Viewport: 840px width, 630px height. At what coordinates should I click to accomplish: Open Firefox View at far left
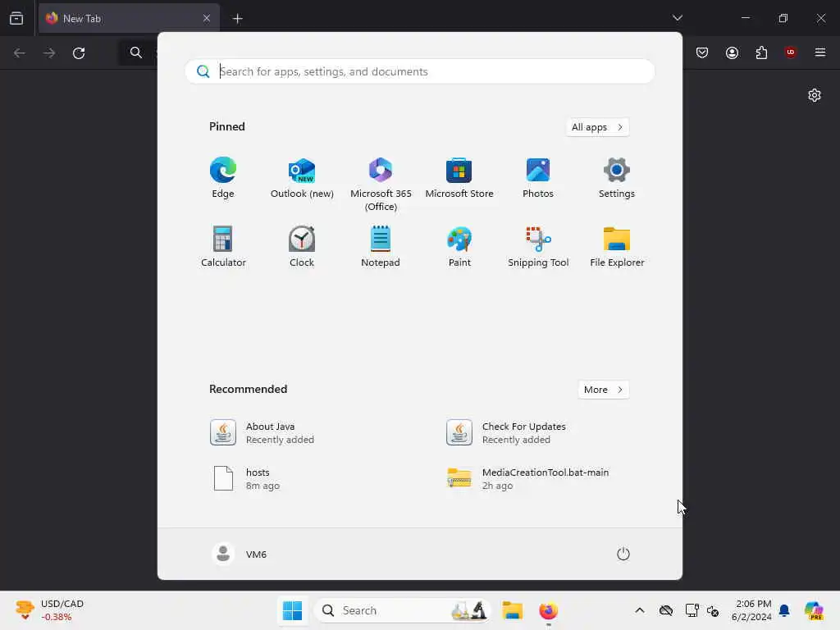(16, 18)
